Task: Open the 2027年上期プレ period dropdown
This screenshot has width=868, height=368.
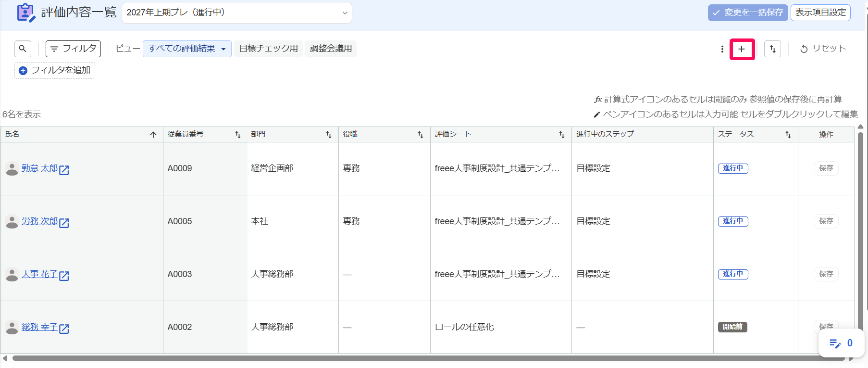Action: coord(237,13)
